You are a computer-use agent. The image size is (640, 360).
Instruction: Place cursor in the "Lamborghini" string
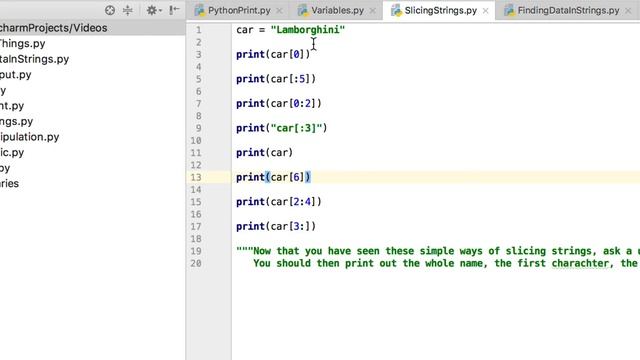coord(308,30)
